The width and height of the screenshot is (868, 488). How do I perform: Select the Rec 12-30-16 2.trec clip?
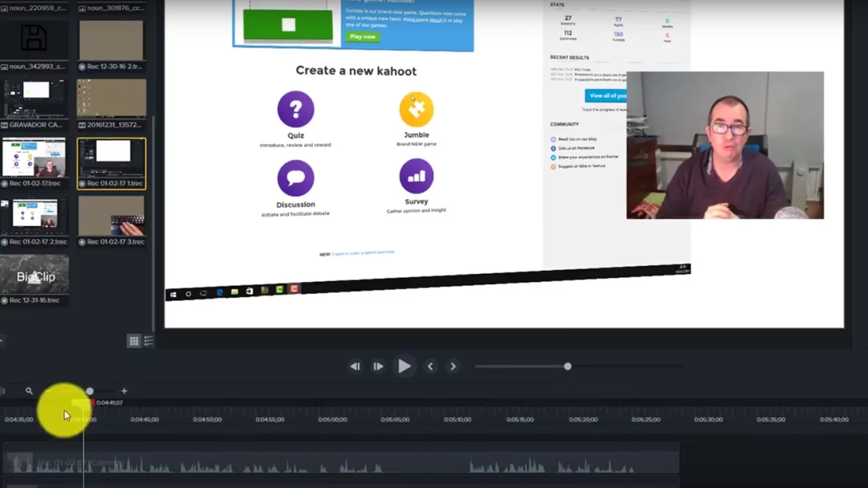pos(111,45)
